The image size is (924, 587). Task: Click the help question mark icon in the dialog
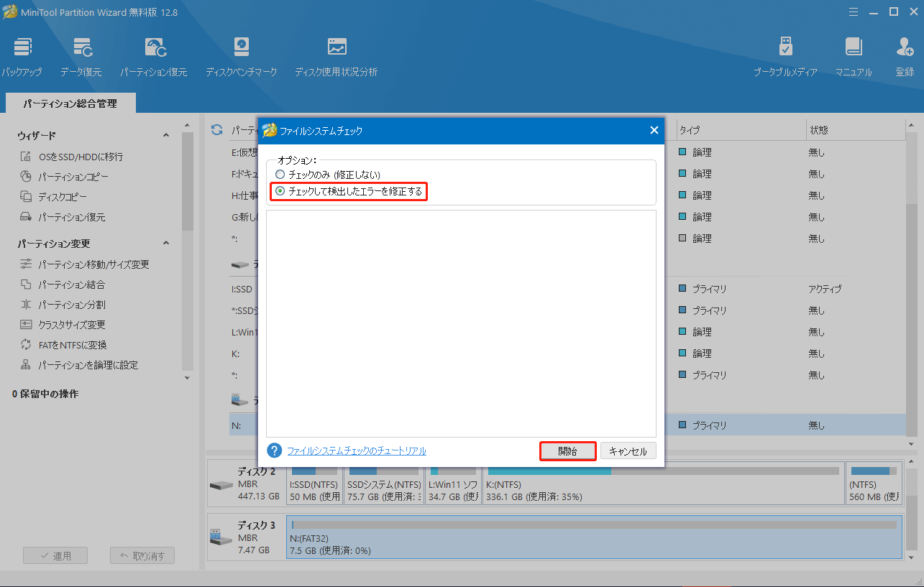point(274,450)
